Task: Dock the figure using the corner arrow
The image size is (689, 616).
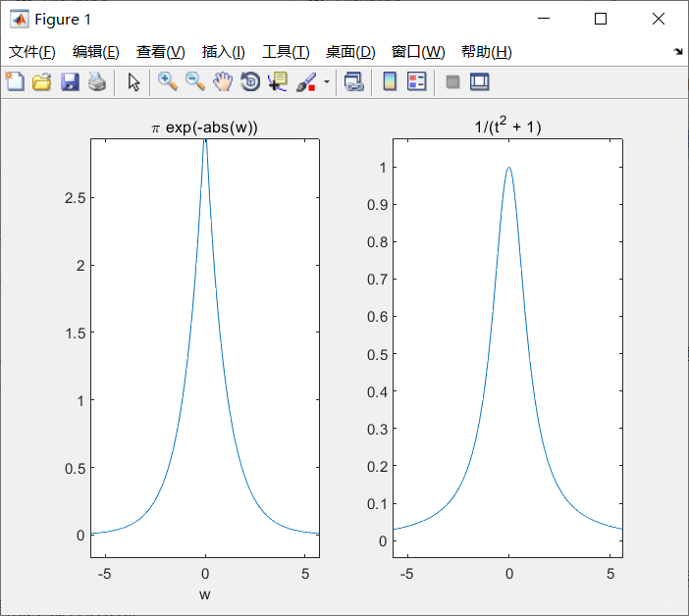Action: pyautogui.click(x=678, y=51)
